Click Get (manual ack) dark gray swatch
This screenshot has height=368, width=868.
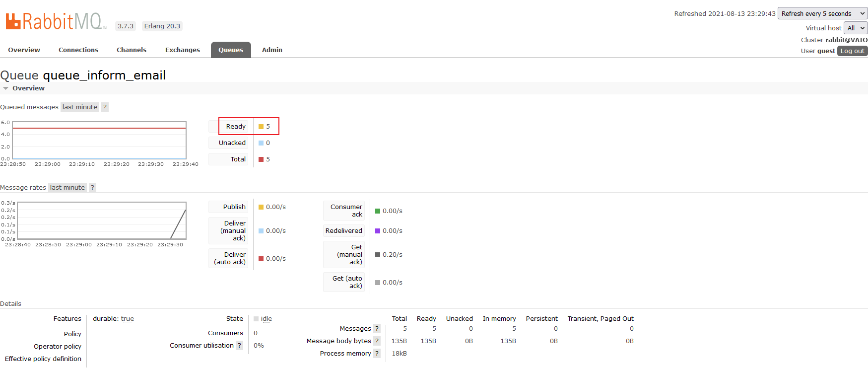pyautogui.click(x=378, y=255)
